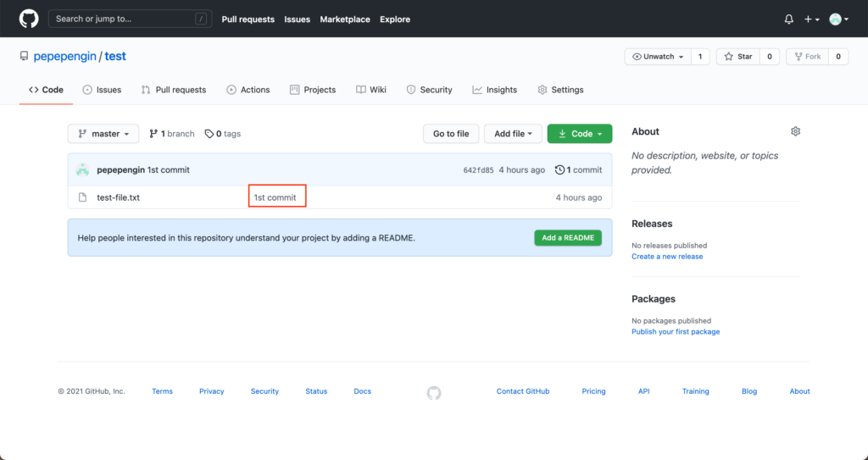Go to Marketplace in top navigation
This screenshot has height=460, width=868.
[x=345, y=19]
